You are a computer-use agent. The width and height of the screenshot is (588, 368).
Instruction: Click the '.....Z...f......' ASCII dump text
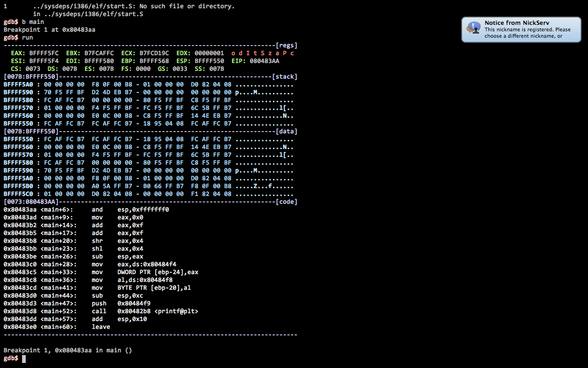coord(265,186)
